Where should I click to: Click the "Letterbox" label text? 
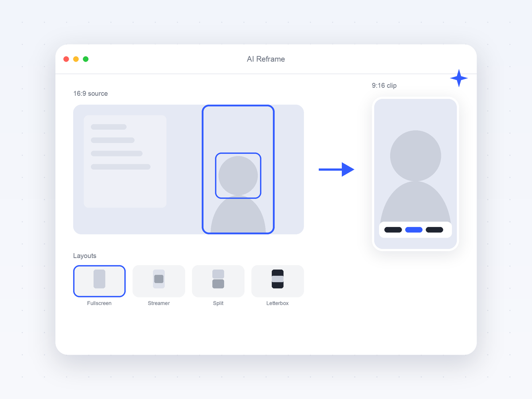pyautogui.click(x=278, y=303)
